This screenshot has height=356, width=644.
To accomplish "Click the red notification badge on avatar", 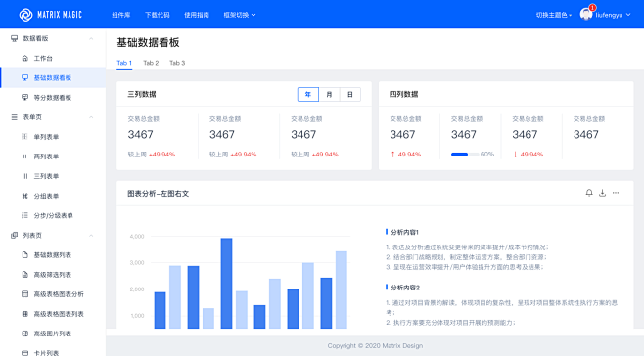I will 592,8.
